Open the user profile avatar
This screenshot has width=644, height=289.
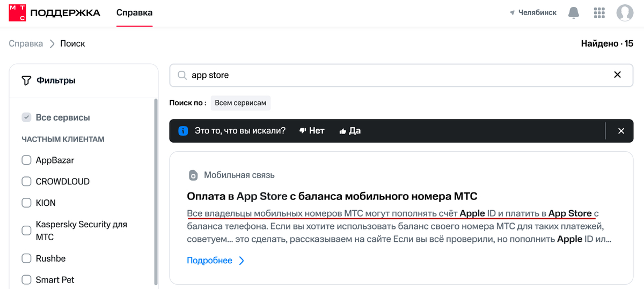[x=625, y=13]
